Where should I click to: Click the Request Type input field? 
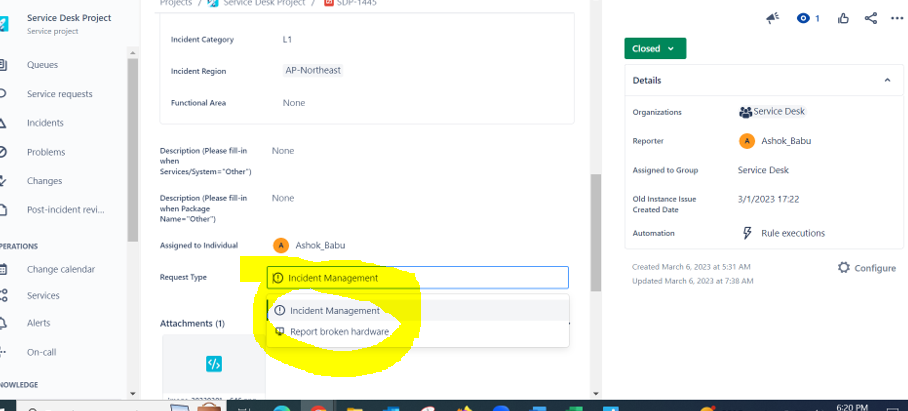[418, 278]
